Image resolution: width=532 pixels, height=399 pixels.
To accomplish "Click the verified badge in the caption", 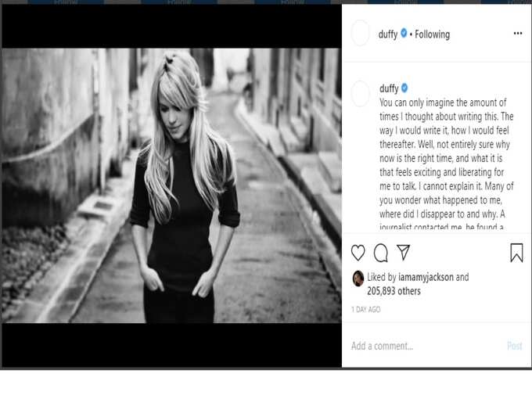I will [404, 88].
